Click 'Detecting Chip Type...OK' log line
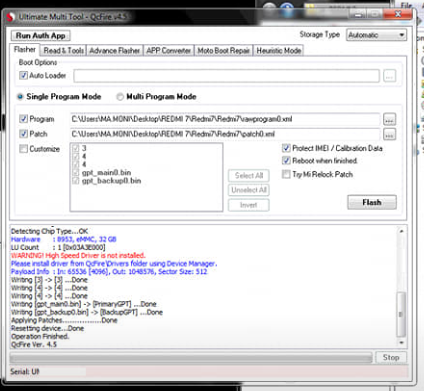Screen dimensions: 424x391 (50, 231)
